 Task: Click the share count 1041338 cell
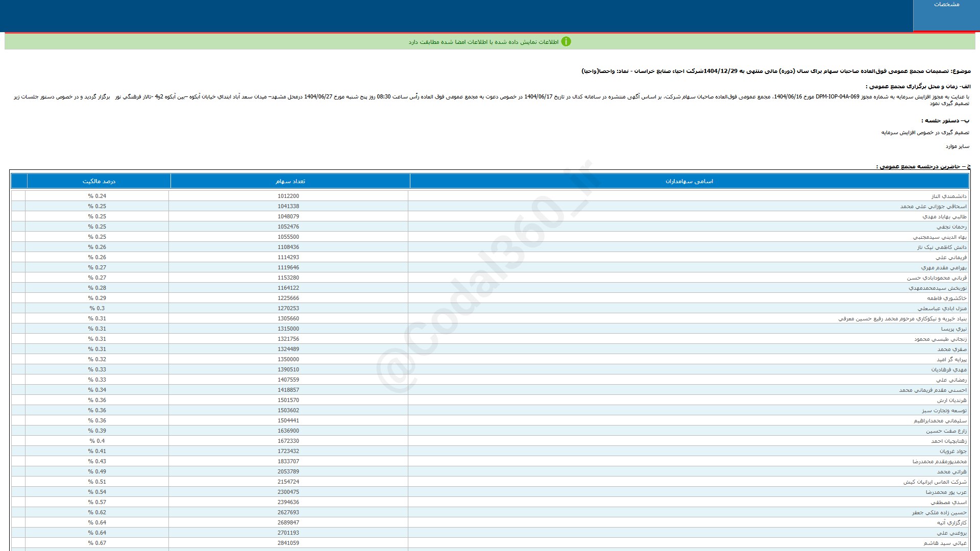(288, 206)
